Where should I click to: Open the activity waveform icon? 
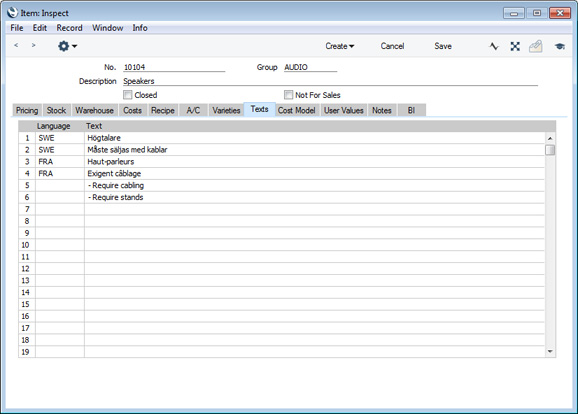click(494, 46)
